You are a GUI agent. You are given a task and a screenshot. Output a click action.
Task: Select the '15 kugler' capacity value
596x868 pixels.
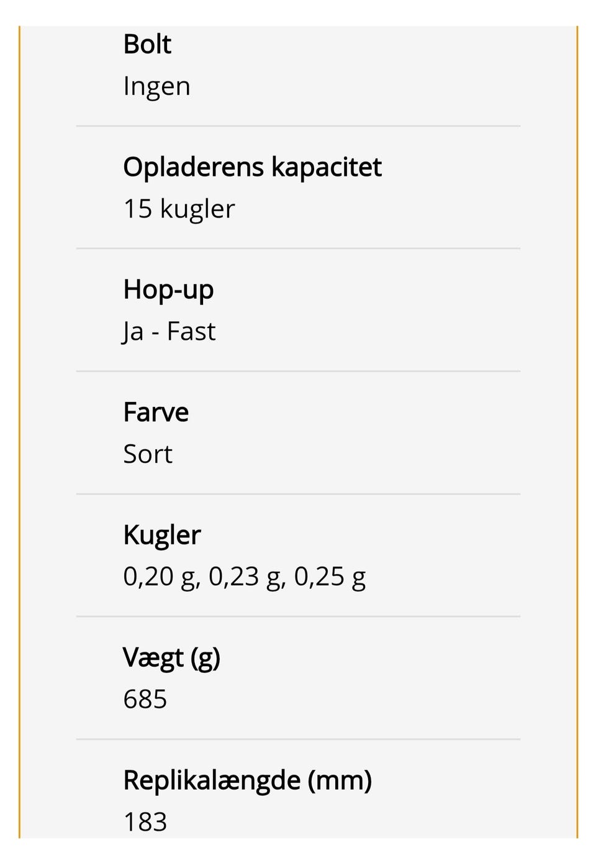tap(179, 209)
